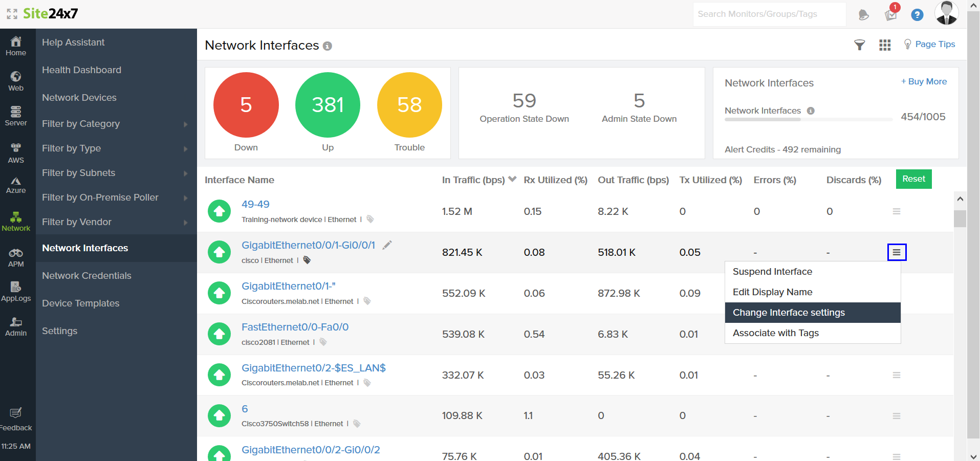Click the list scrollbar up arrow
The height and width of the screenshot is (461, 980).
coord(960,199)
